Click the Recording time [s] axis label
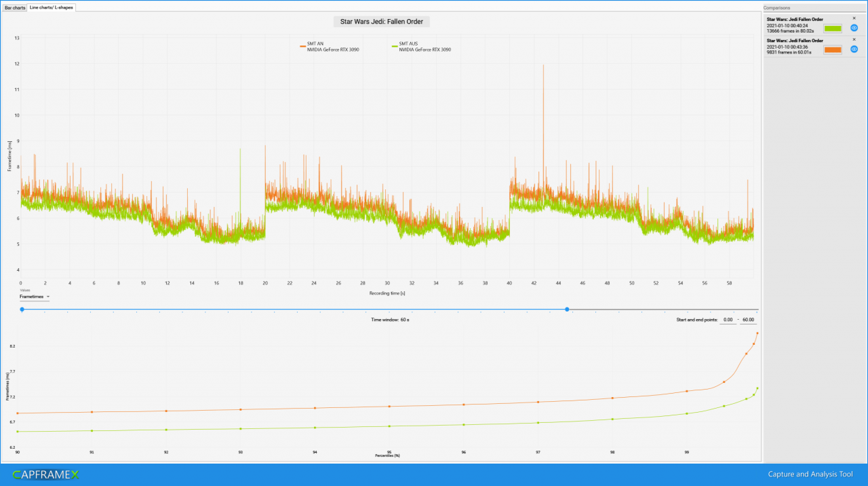Screen dimensions: 868x486 [387, 293]
